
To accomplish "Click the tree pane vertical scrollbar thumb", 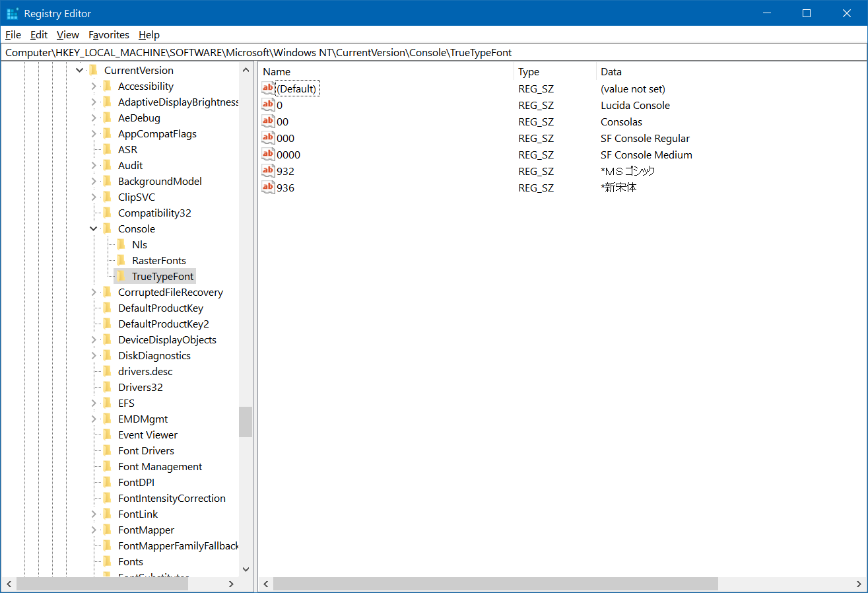I will click(x=246, y=422).
